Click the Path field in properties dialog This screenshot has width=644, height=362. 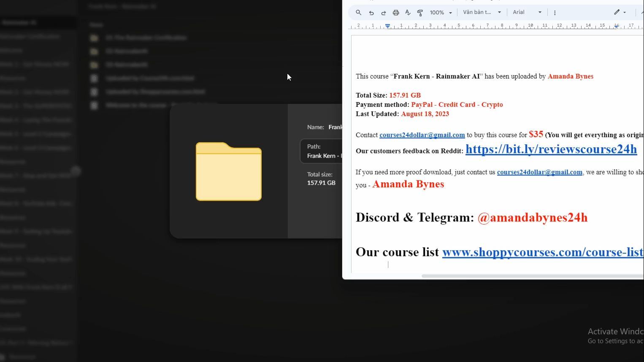(321, 151)
